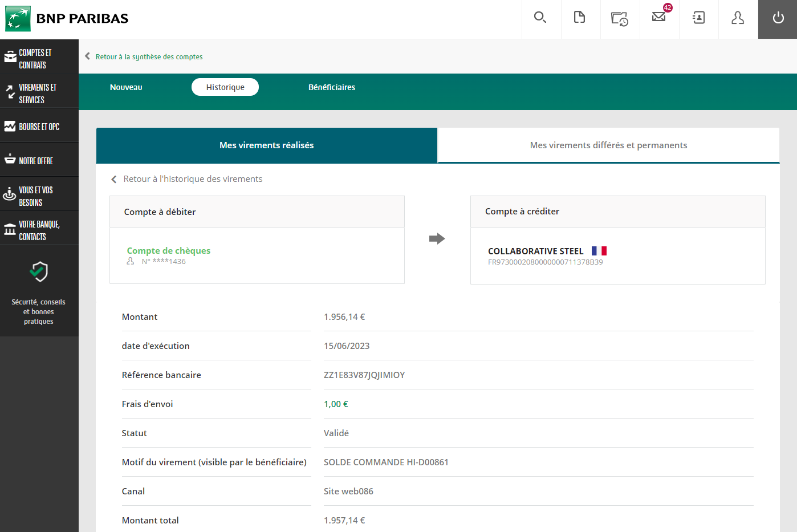This screenshot has width=797, height=532.
Task: Click the contact card icon
Action: [698, 18]
